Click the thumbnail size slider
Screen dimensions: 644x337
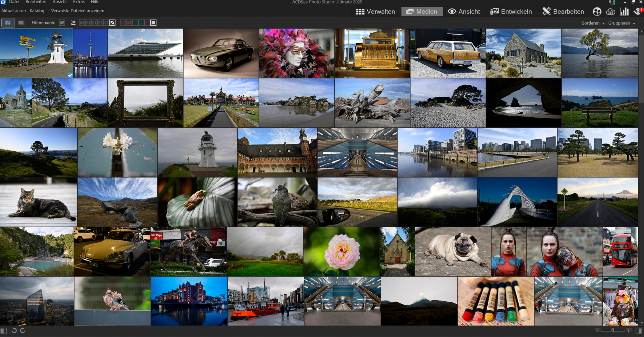(x=613, y=331)
